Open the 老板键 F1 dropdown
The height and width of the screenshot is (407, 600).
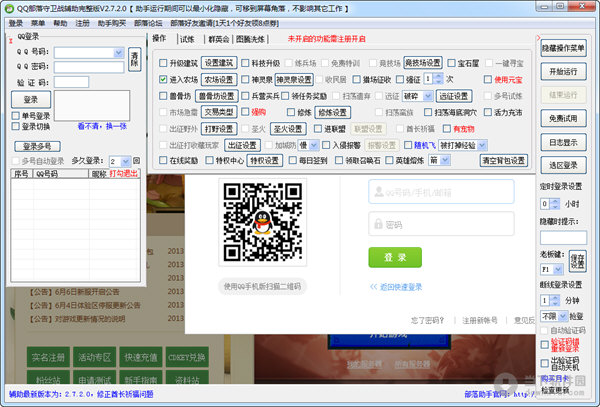pyautogui.click(x=558, y=269)
